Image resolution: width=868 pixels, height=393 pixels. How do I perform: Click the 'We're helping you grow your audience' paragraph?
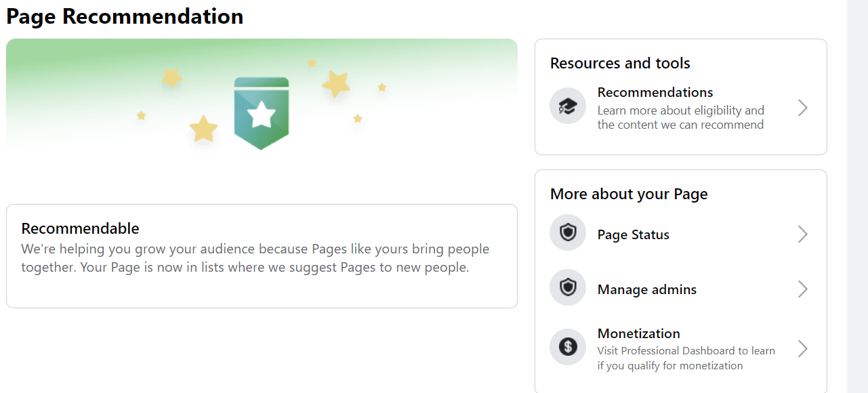(255, 258)
